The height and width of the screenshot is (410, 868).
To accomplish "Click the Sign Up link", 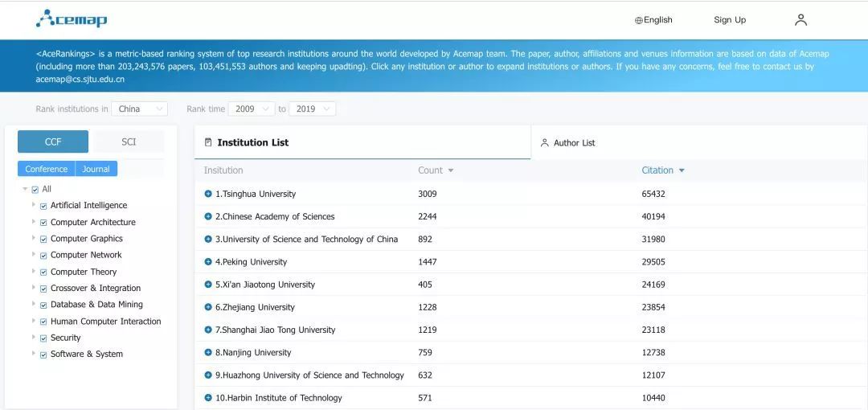I will (x=730, y=20).
